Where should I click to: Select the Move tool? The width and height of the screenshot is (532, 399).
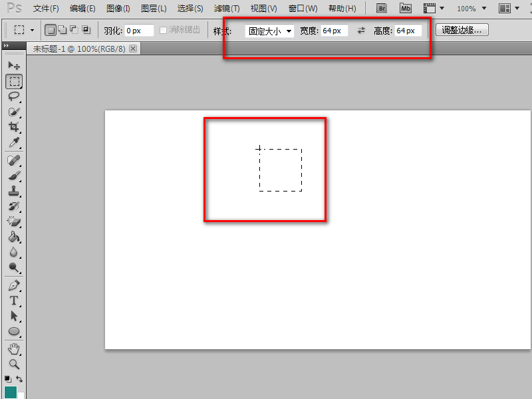14,65
